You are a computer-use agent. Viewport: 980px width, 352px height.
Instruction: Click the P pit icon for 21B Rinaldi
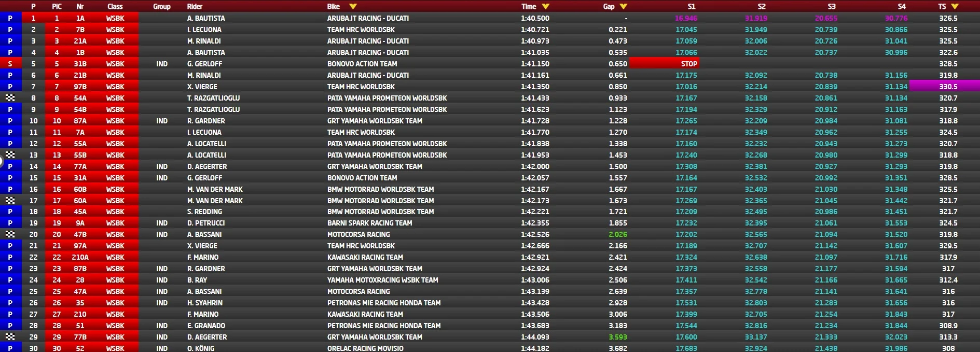10,75
